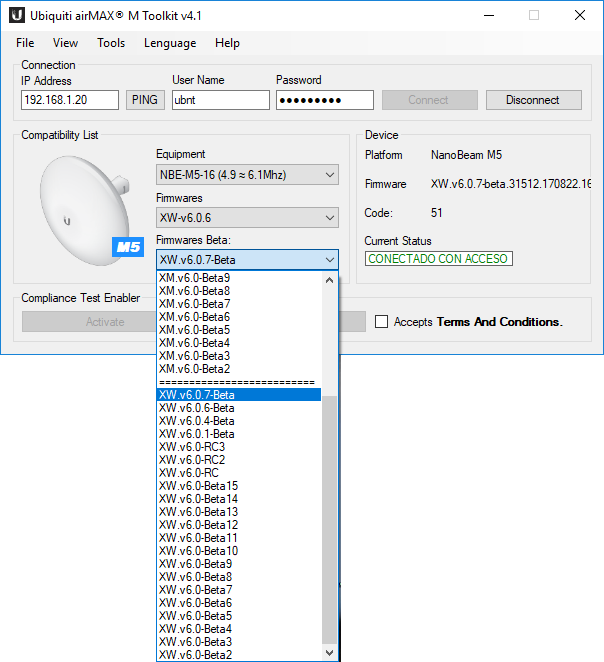Click the Password input field
The image size is (604, 662).
coord(325,100)
